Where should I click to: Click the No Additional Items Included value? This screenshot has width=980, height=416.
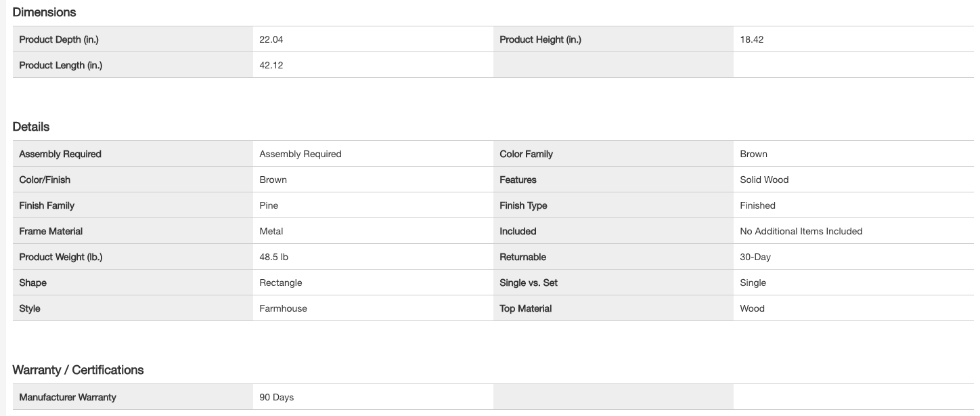(x=801, y=232)
